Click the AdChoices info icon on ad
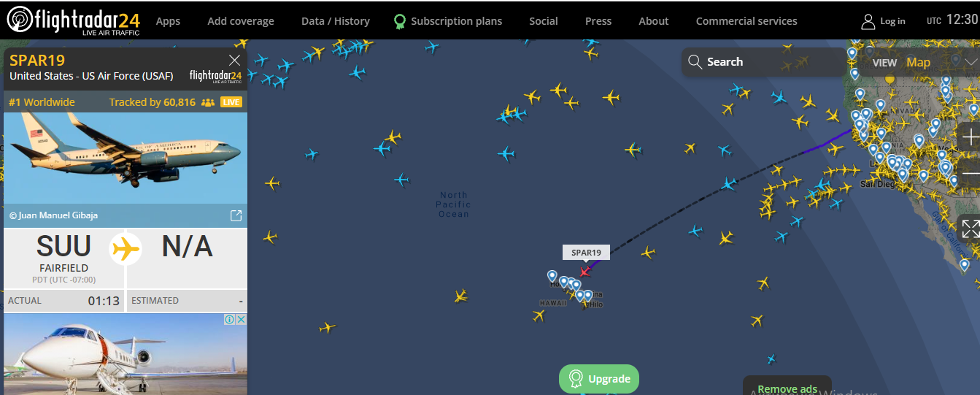This screenshot has width=980, height=395. (x=229, y=320)
